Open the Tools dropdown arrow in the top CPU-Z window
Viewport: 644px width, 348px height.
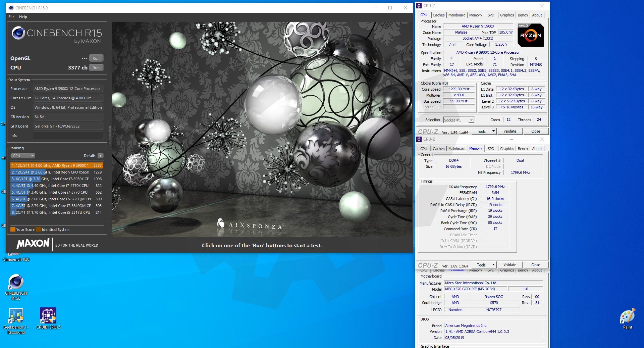coord(493,131)
